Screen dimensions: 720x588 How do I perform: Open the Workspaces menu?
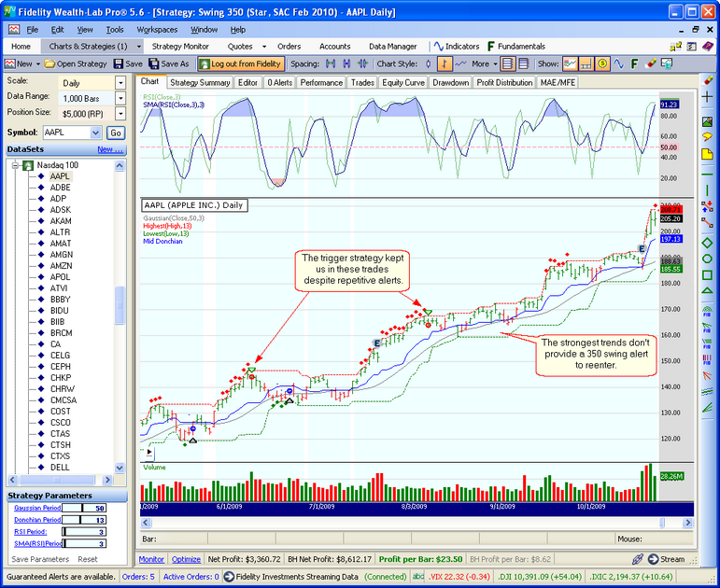tap(156, 30)
